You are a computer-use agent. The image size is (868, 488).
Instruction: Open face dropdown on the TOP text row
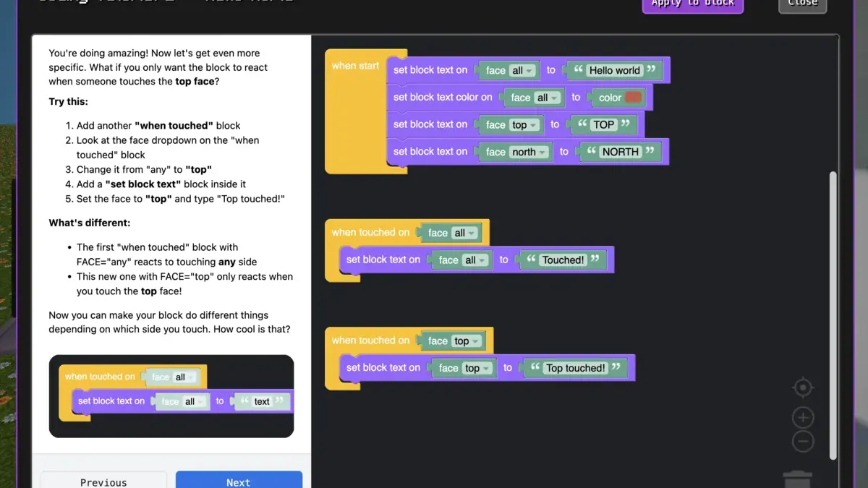point(524,125)
